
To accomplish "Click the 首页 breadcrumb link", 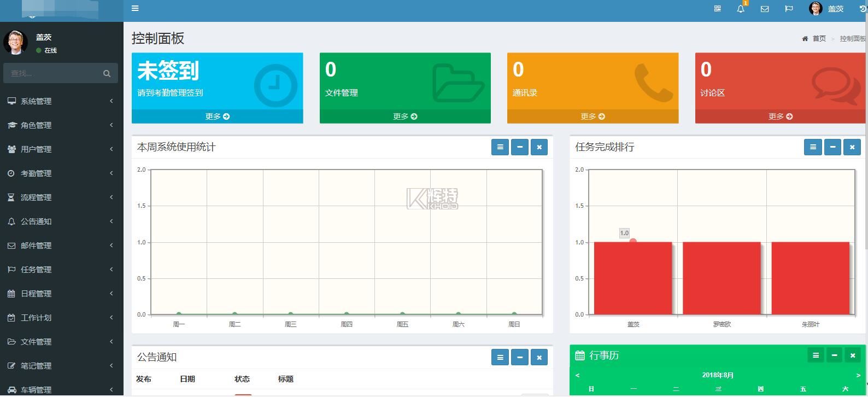I will tap(818, 39).
